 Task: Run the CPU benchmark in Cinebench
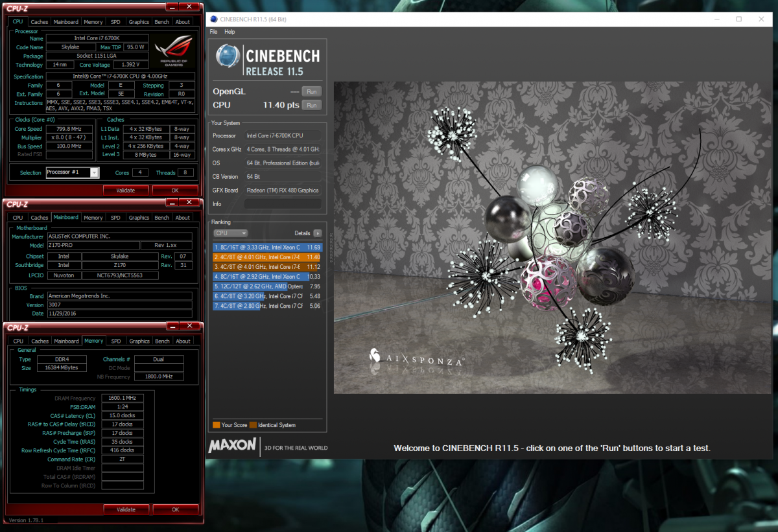point(311,105)
